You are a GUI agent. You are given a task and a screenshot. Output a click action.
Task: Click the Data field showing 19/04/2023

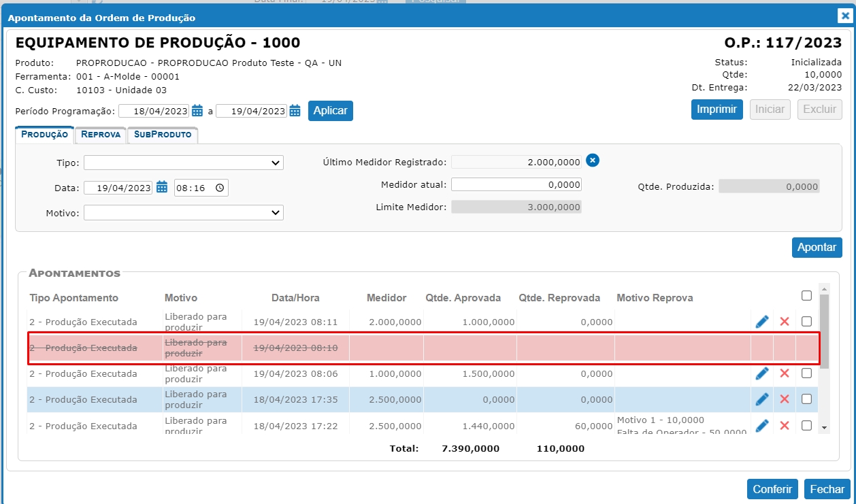click(119, 188)
